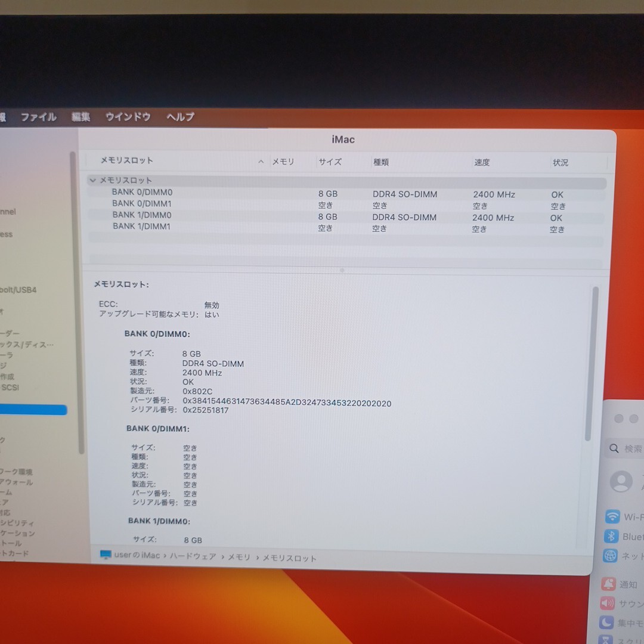The height and width of the screenshot is (644, 644).
Task: Click the magnifier icon in System Settings search
Action: [x=614, y=448]
